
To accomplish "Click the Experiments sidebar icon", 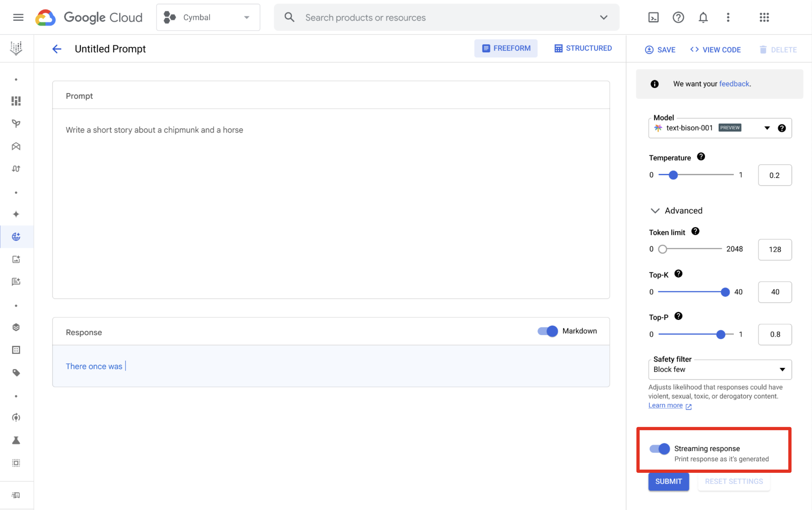I will (16, 440).
